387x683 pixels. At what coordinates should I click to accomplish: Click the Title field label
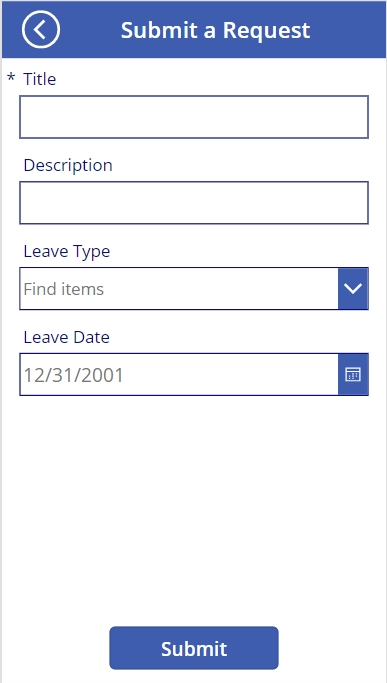pos(40,79)
